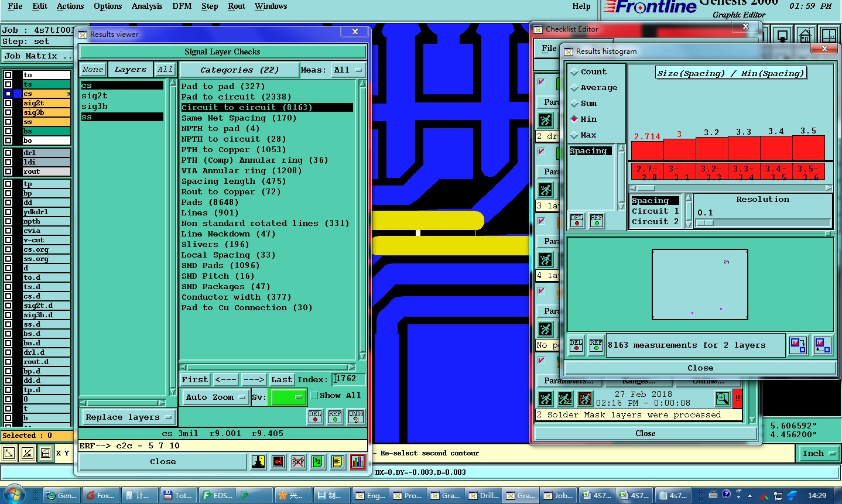Click the DEL icon in Results viewer
This screenshot has height=504, width=842.
coord(315,416)
